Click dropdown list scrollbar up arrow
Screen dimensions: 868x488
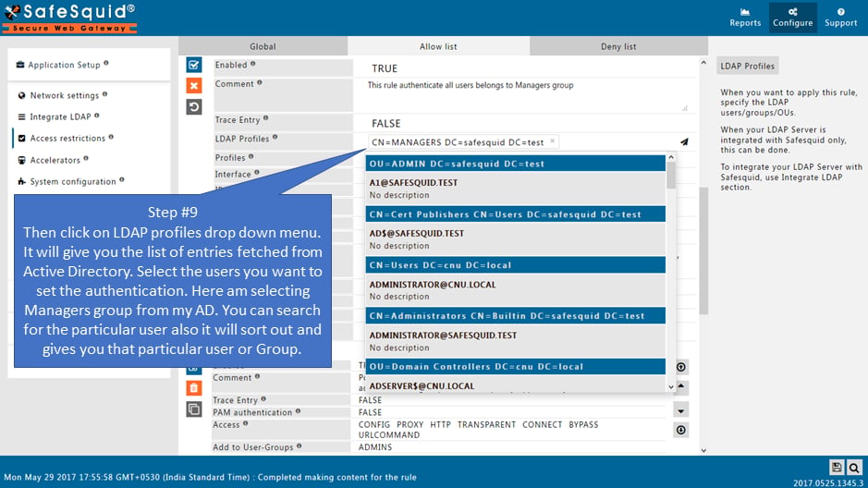coord(671,158)
